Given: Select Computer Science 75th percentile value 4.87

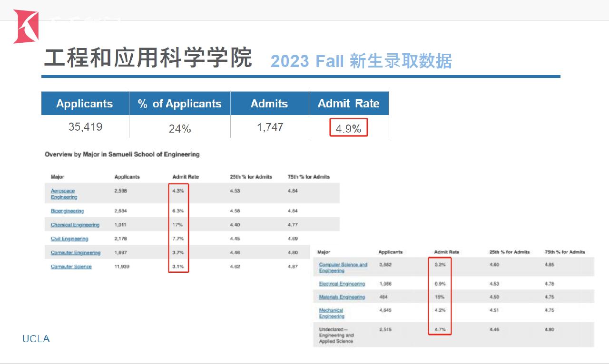Looking at the screenshot, I should [x=293, y=267].
